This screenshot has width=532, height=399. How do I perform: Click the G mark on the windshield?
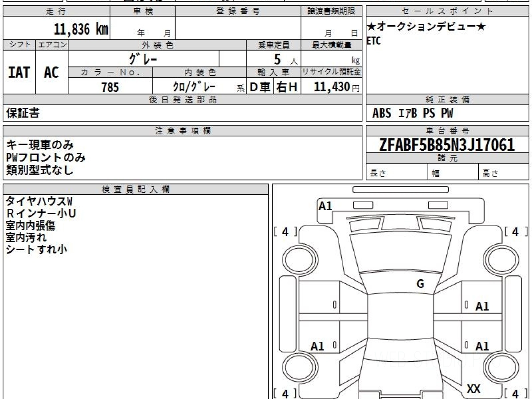pyautogui.click(x=420, y=284)
